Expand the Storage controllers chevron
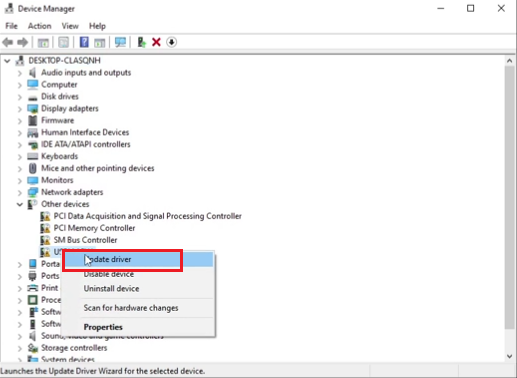 pyautogui.click(x=20, y=348)
